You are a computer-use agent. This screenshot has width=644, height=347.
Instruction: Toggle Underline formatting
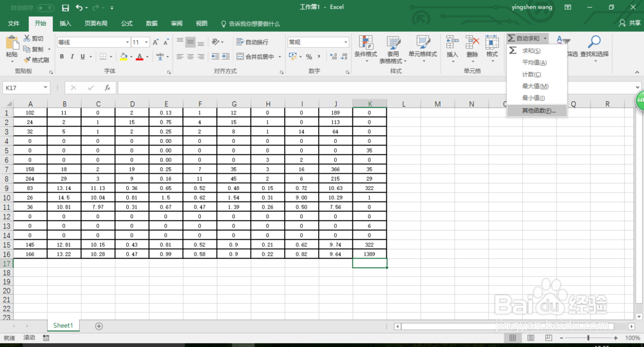coord(82,57)
